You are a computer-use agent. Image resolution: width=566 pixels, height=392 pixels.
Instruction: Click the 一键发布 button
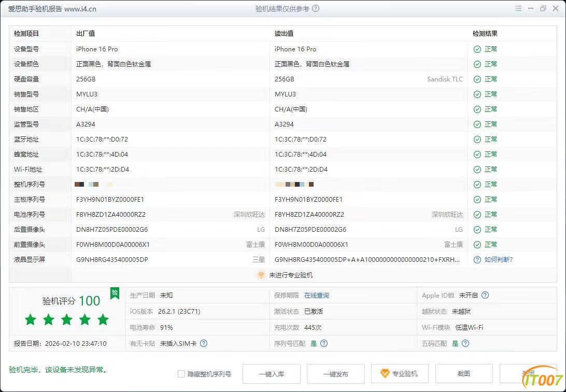(336, 374)
